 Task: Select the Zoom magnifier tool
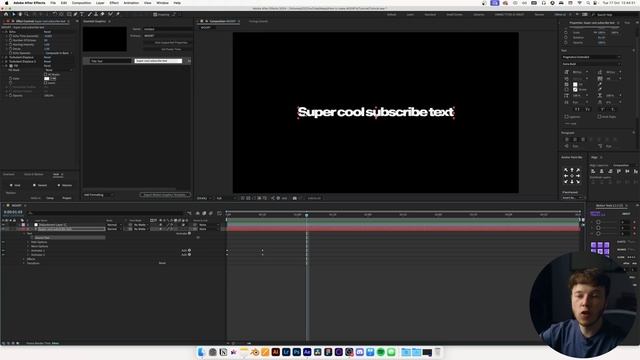(x=27, y=14)
